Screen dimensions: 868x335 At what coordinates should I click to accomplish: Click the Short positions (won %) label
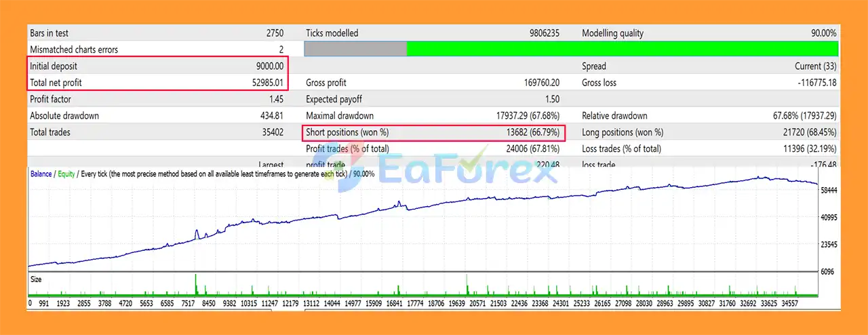(347, 132)
